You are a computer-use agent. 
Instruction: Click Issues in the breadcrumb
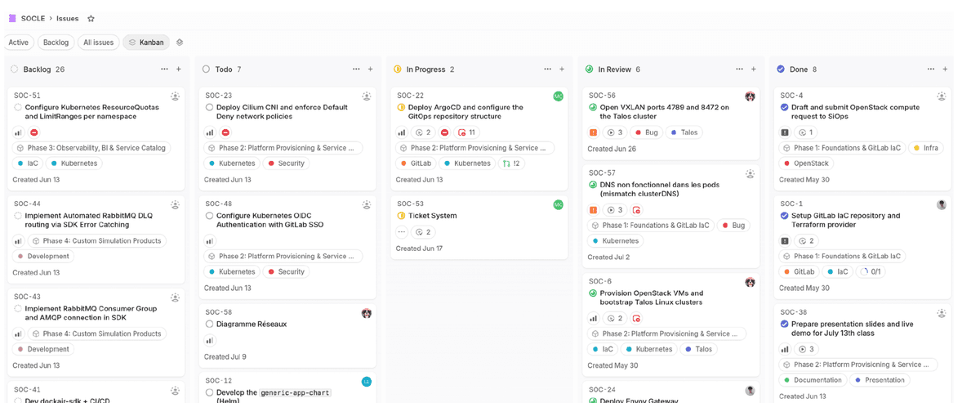[68, 18]
